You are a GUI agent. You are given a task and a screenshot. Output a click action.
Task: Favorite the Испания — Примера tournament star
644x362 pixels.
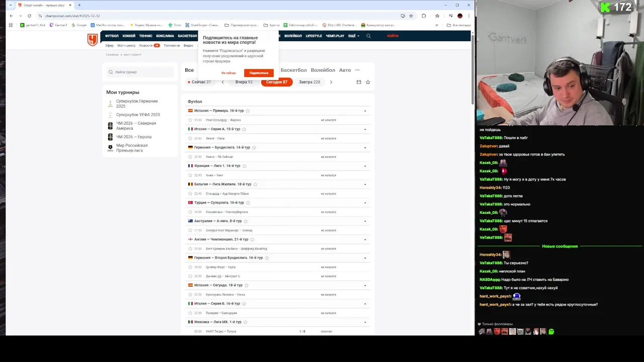tap(248, 111)
